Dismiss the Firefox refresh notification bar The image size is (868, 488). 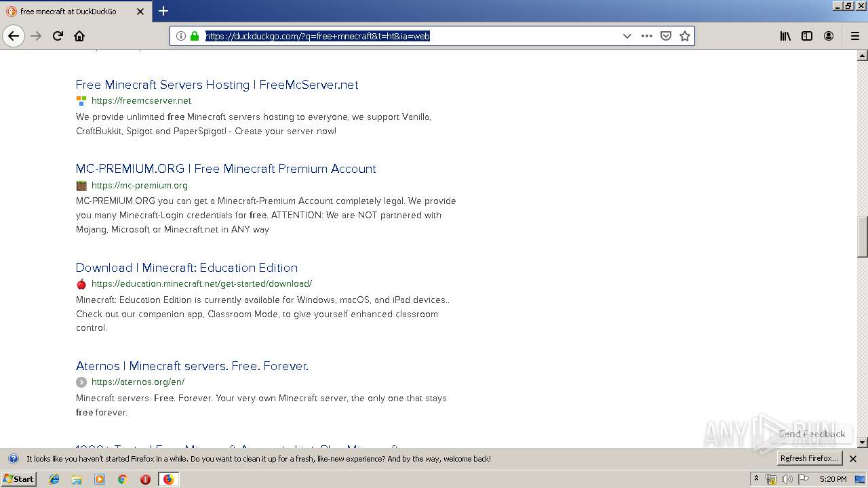point(853,459)
